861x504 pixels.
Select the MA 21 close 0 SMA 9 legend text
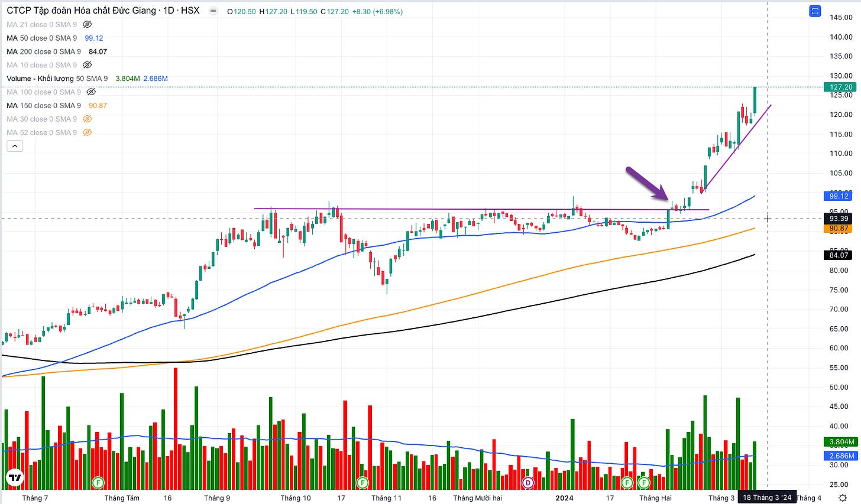pyautogui.click(x=42, y=24)
